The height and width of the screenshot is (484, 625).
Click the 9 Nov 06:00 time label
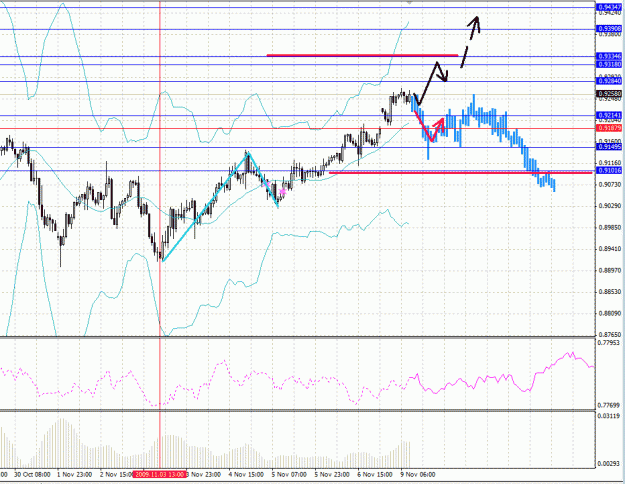tap(418, 474)
